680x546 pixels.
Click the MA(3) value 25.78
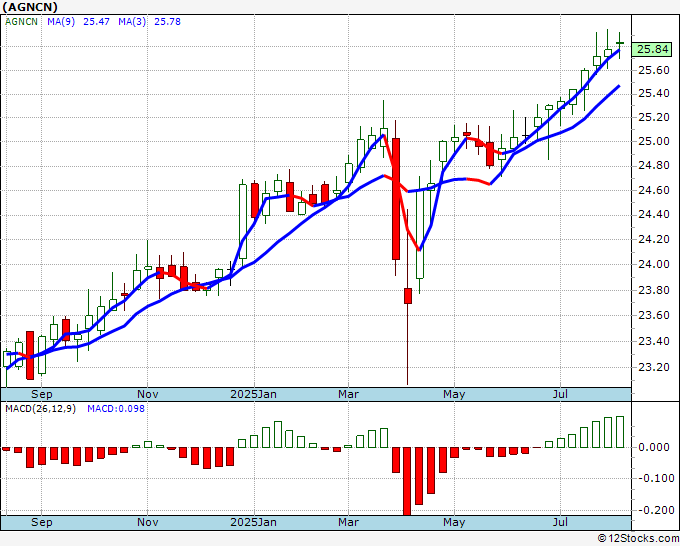pyautogui.click(x=167, y=22)
